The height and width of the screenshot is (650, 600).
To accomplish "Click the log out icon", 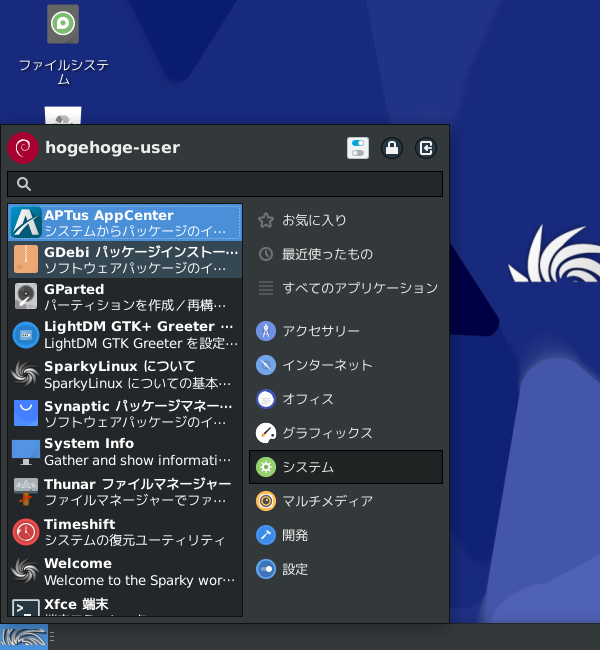I will coord(426,148).
